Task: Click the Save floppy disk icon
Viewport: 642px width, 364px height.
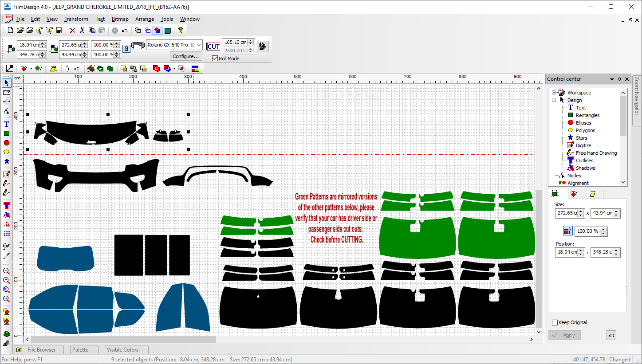Action: (x=59, y=30)
